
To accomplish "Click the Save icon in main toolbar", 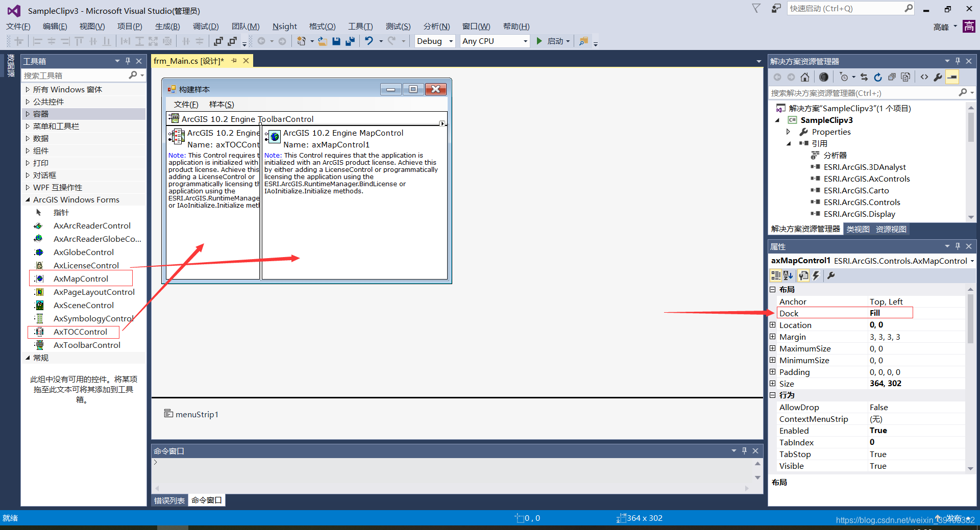I will pos(336,41).
